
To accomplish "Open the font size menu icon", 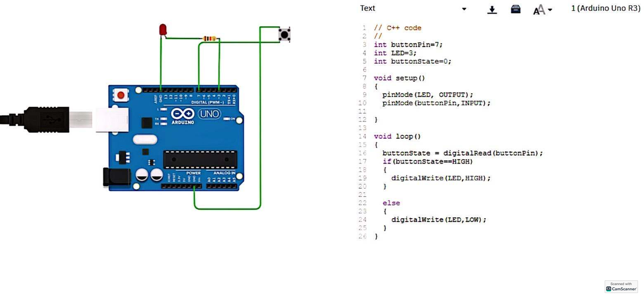I will coord(542,10).
